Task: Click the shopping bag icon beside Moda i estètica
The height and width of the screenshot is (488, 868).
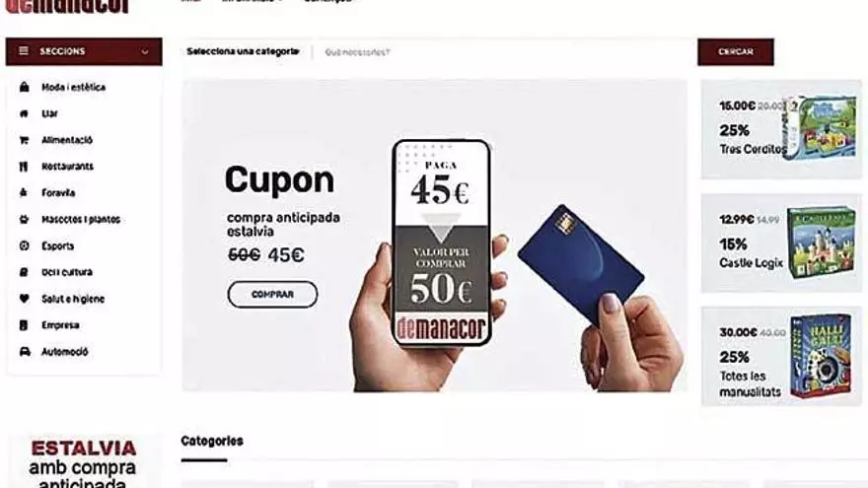Action: coord(24,87)
